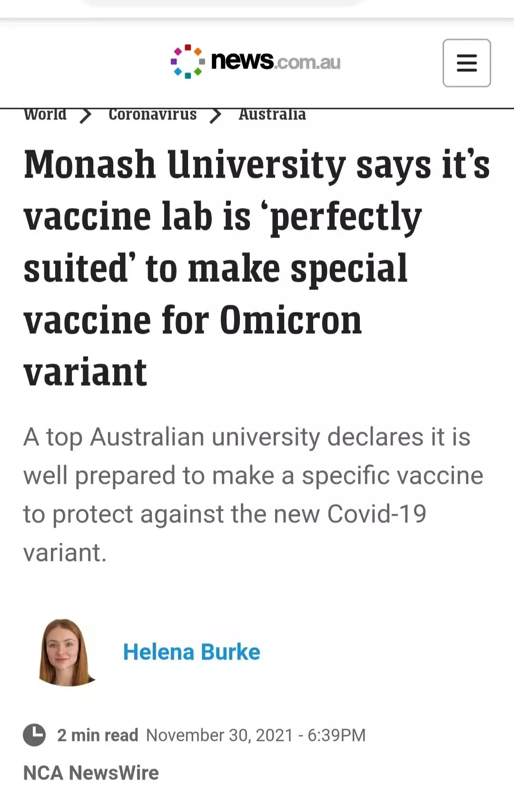514x812 pixels.
Task: Click the Monash University article headline
Action: point(257,268)
